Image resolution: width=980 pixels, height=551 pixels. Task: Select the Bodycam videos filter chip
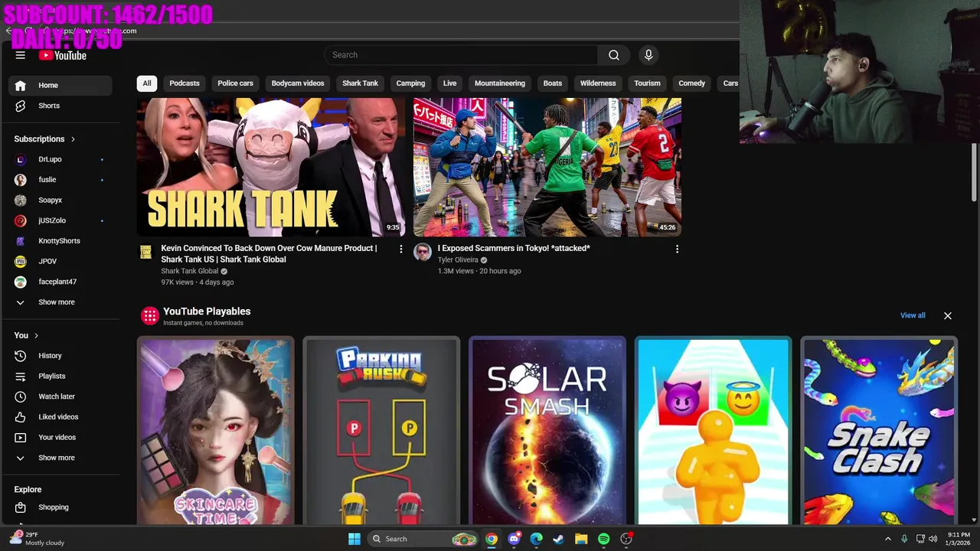click(x=298, y=83)
